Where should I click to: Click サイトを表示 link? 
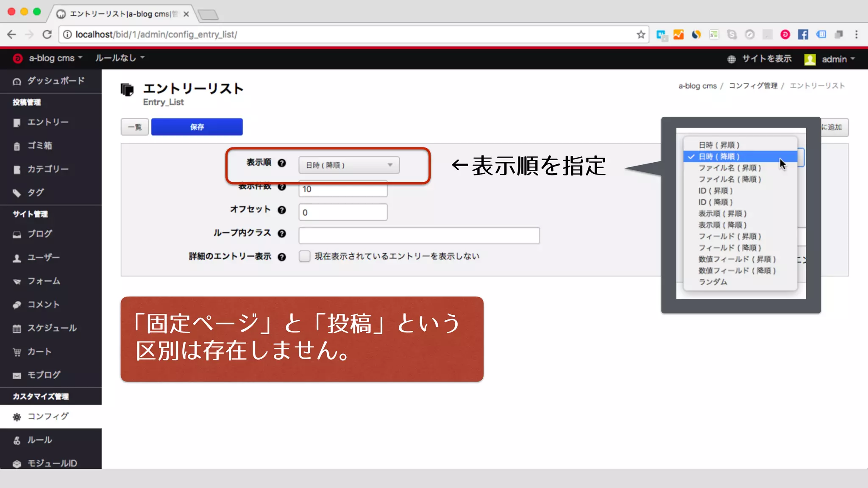759,59
